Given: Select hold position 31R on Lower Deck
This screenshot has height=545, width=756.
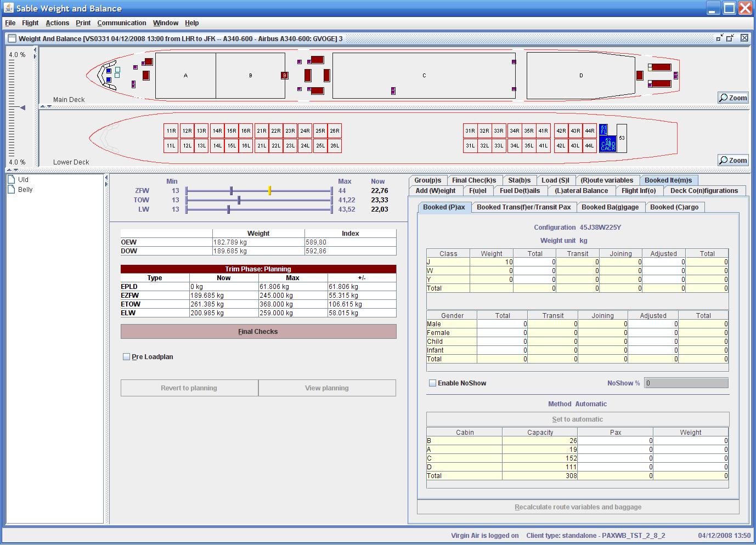Looking at the screenshot, I should tap(470, 131).
